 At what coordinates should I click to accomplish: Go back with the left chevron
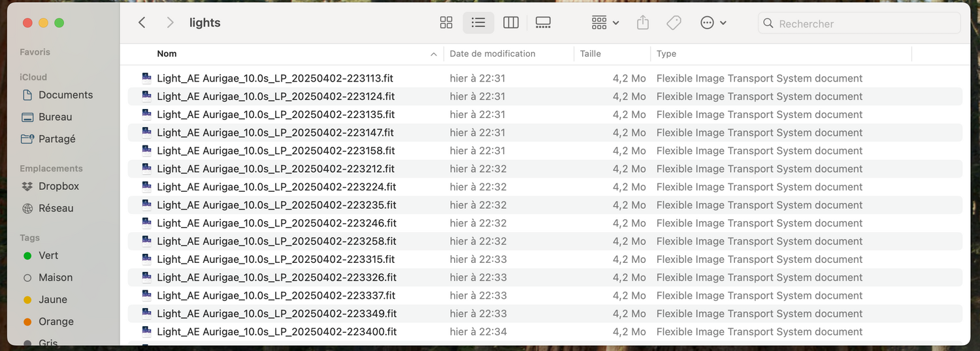142,23
